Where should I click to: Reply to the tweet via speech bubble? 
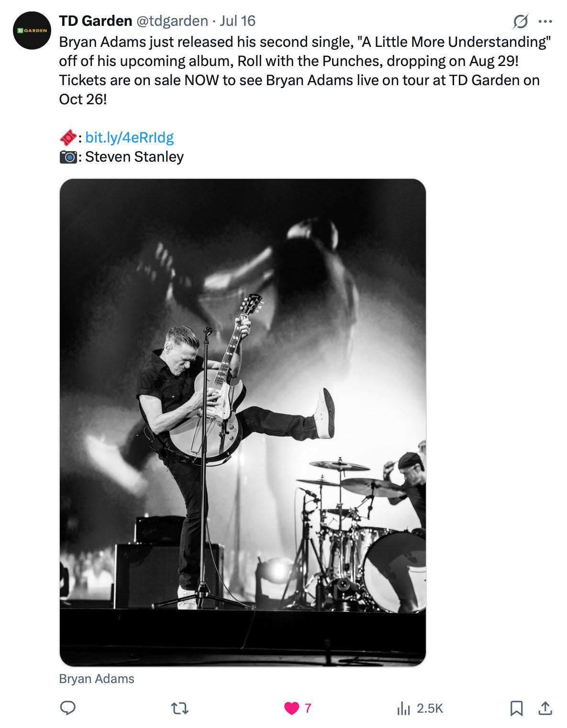click(67, 708)
